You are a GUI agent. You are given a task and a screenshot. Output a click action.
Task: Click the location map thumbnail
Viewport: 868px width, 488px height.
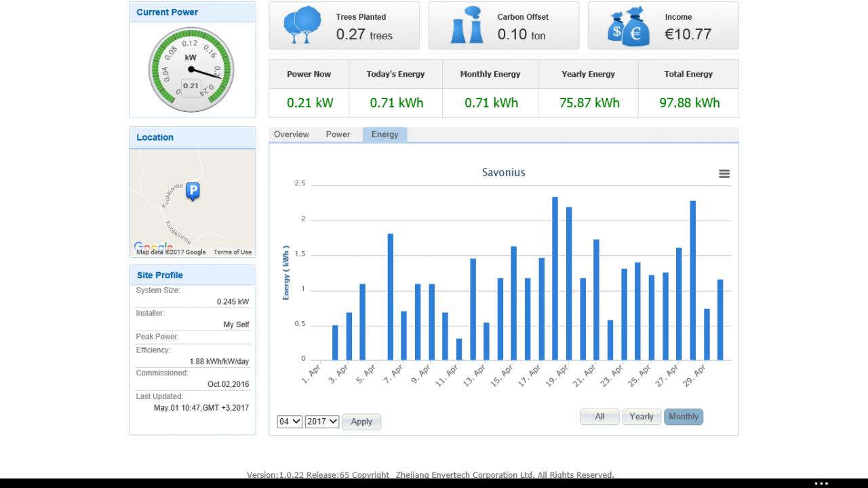tap(193, 203)
